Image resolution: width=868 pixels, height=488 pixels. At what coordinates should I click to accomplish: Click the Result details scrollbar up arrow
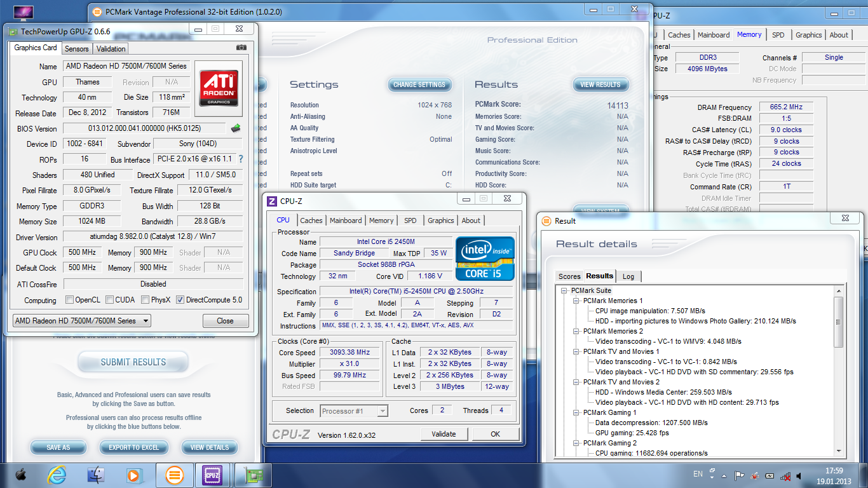839,290
